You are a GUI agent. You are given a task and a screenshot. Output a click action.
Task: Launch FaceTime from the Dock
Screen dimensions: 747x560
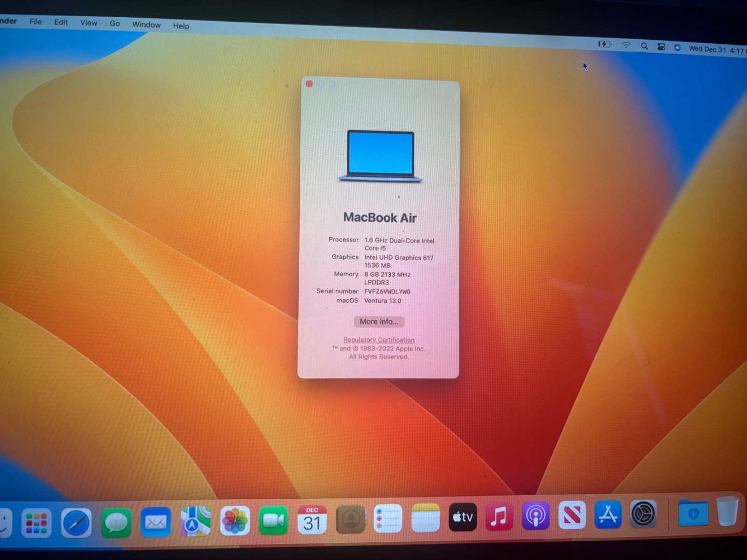point(274,520)
